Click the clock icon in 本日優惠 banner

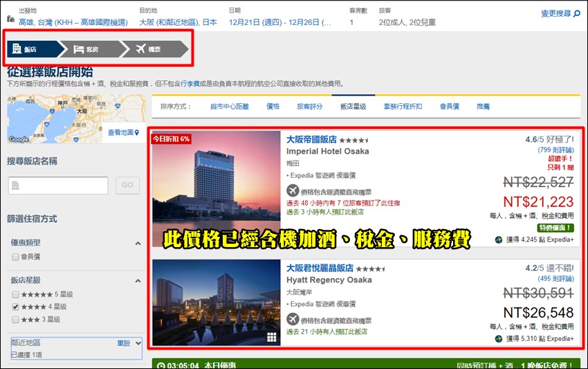tap(161, 366)
